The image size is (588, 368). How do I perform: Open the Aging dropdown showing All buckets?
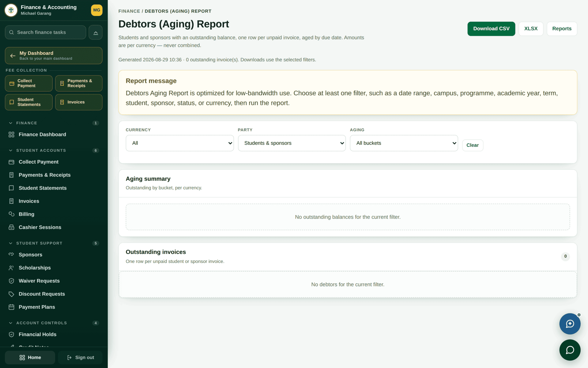click(404, 143)
